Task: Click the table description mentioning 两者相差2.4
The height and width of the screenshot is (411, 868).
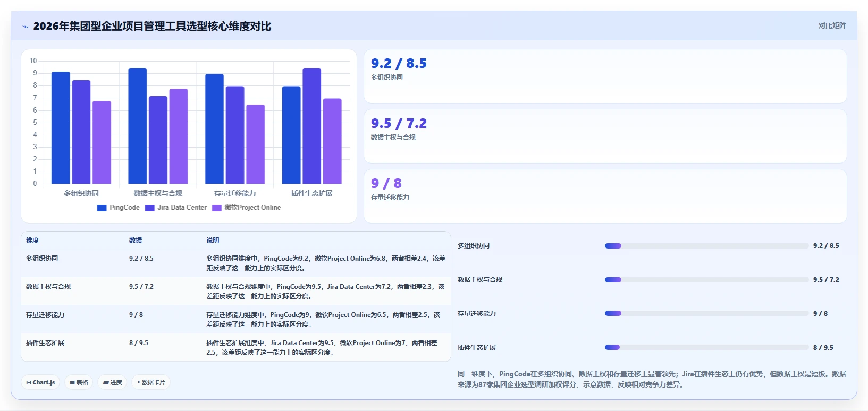Action: pyautogui.click(x=326, y=263)
